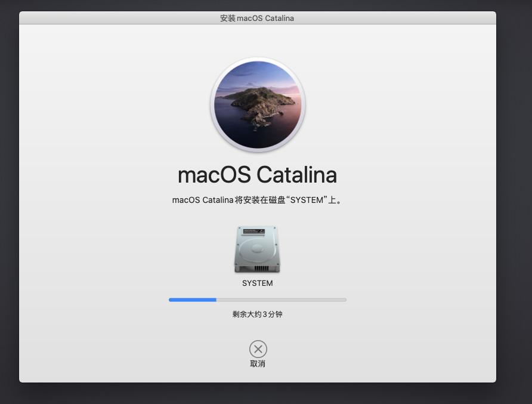Click the '剩余大约3分钟' remaining time text

[258, 314]
